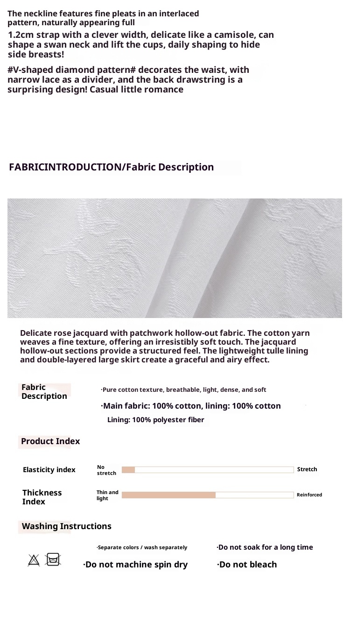Click the 'Lining: 100% polyester fiber' line

pyautogui.click(x=156, y=420)
